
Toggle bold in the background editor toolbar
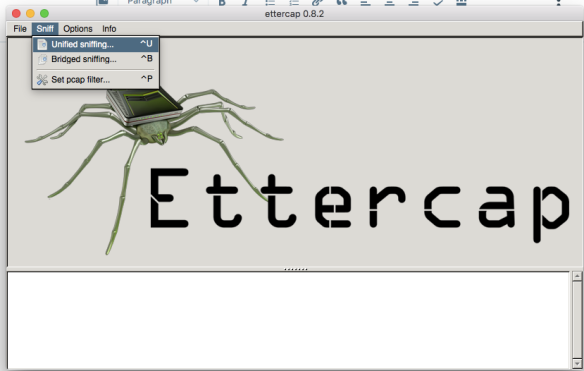pos(222,3)
